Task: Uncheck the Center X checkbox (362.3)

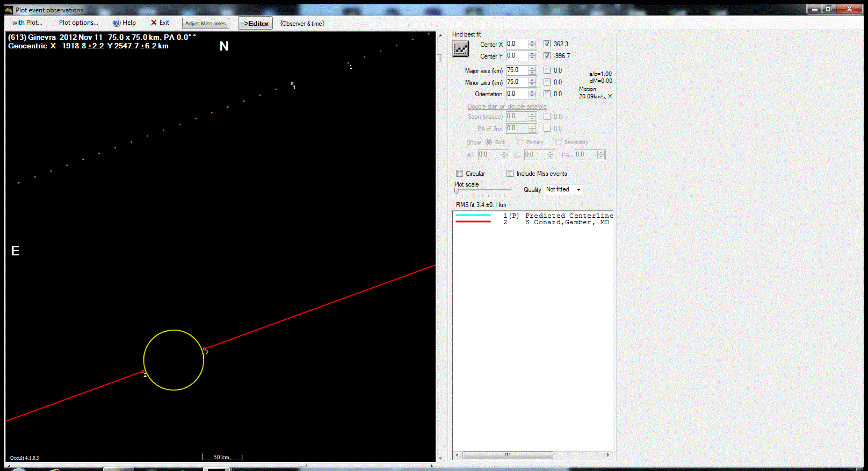Action: click(547, 44)
